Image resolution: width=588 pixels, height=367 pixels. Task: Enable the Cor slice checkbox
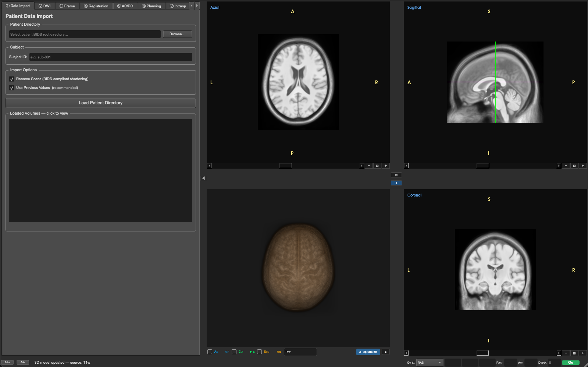coord(234,352)
